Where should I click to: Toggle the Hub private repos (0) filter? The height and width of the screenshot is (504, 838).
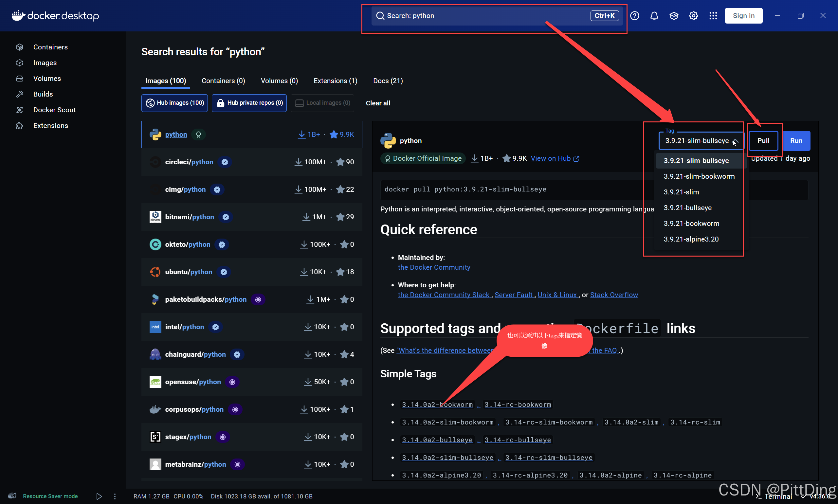coord(249,103)
